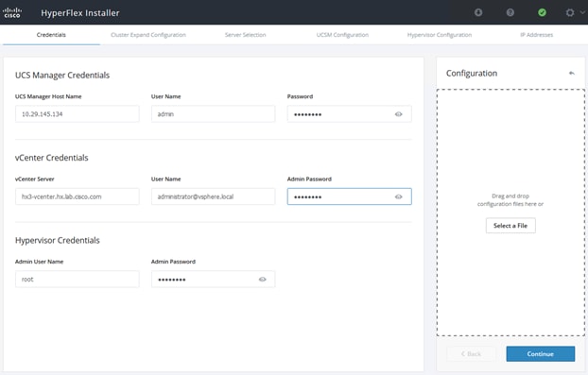The width and height of the screenshot is (588, 375).
Task: Switch to IP Addresses tab
Action: (536, 35)
